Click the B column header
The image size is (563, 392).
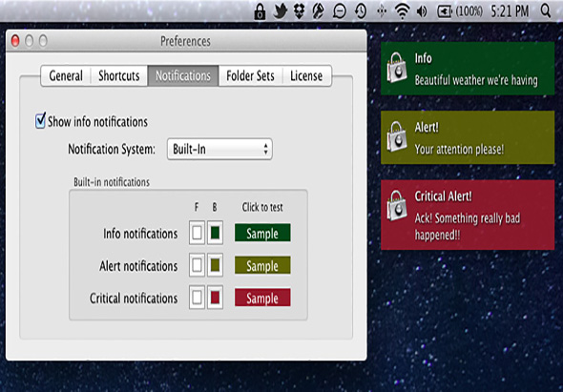(215, 207)
